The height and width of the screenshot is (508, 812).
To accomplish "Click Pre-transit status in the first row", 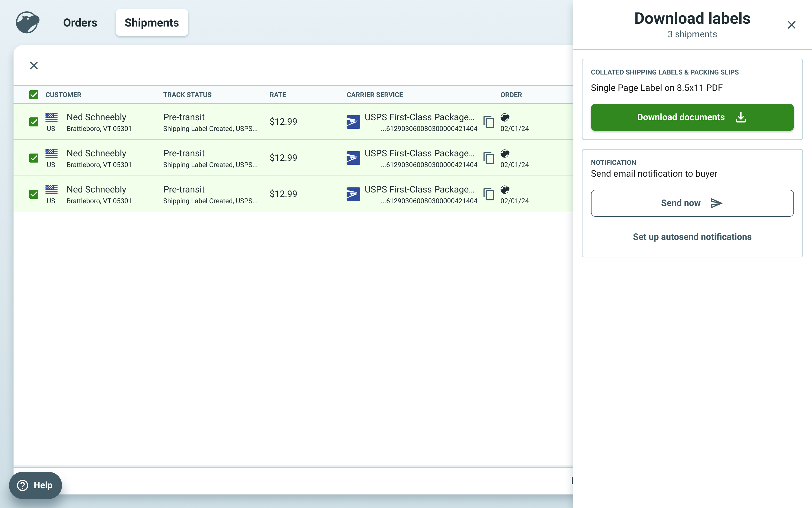I will (x=184, y=117).
